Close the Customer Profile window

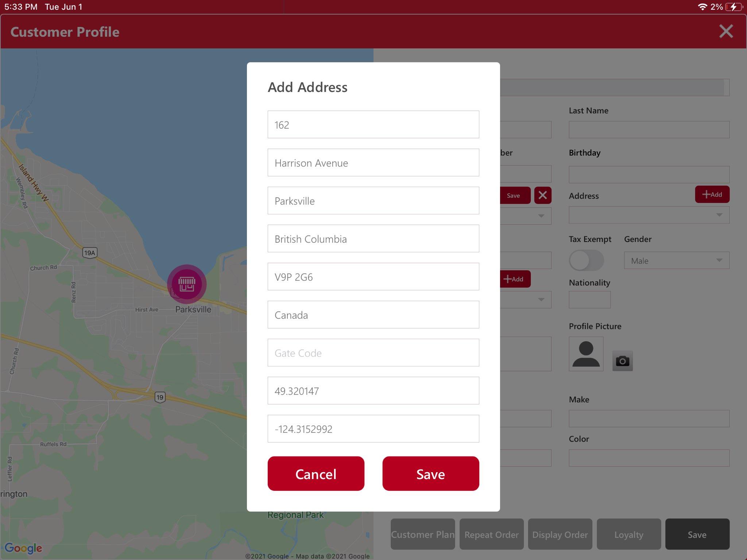coord(726,31)
